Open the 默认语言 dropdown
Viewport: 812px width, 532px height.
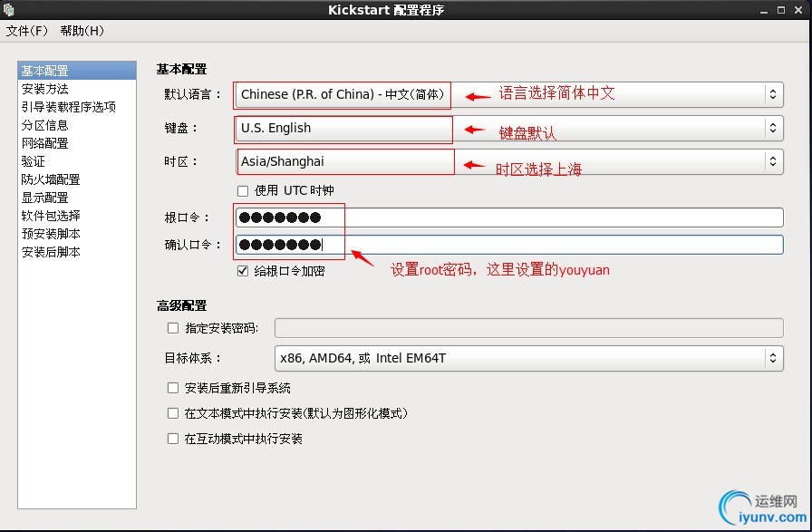(x=509, y=94)
